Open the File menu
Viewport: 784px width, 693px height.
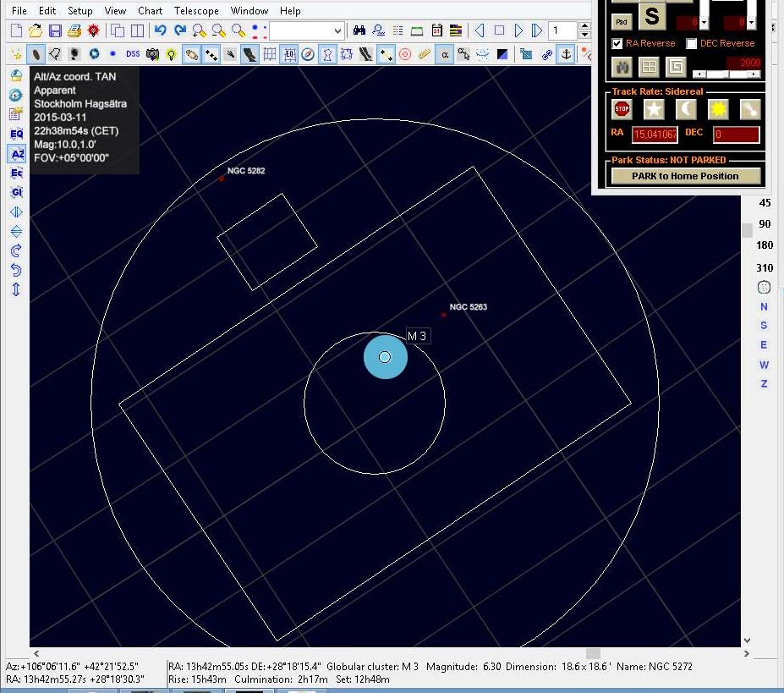(x=19, y=10)
